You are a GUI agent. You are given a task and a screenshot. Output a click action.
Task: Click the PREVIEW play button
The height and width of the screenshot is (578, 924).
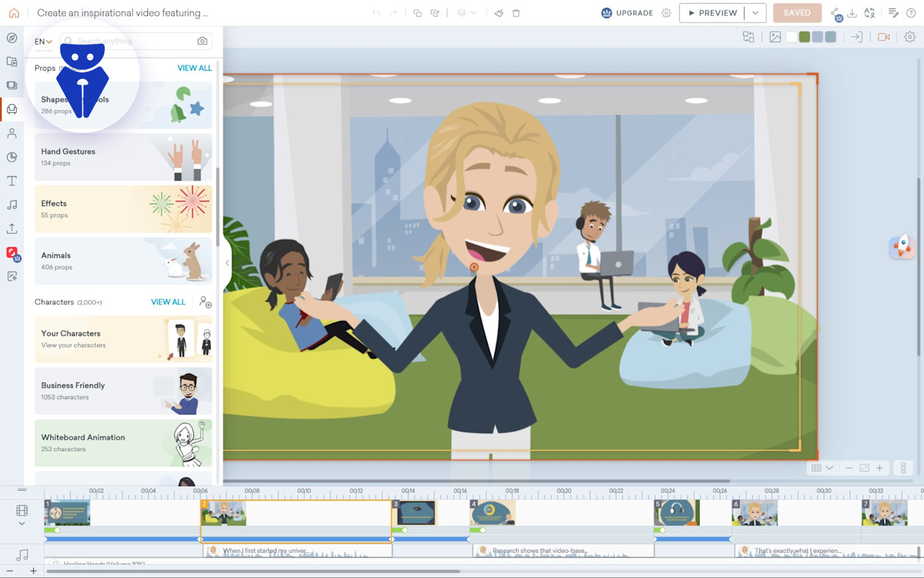click(712, 13)
